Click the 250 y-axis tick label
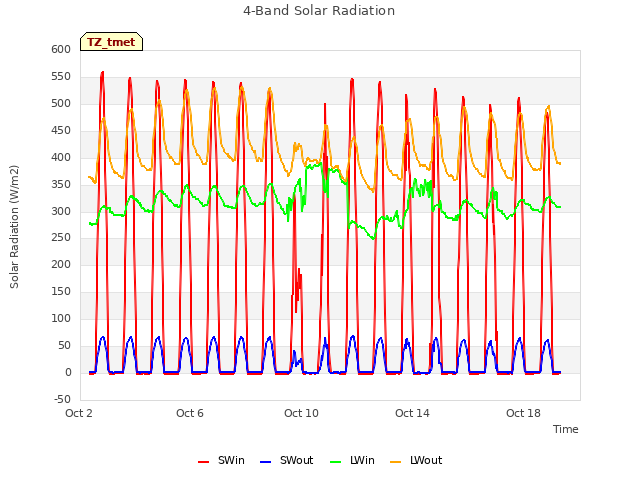The height and width of the screenshot is (480, 640). click(61, 238)
